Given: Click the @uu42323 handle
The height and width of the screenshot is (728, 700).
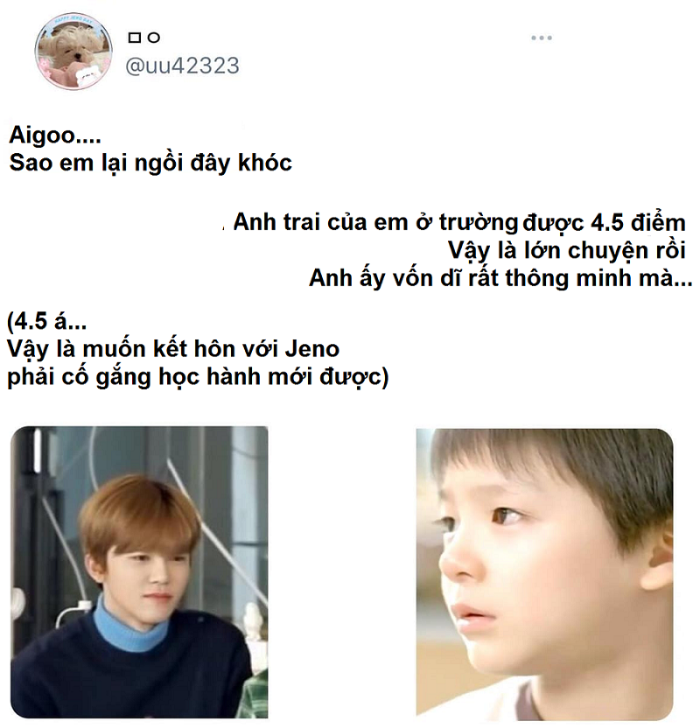Looking at the screenshot, I should (x=182, y=66).
